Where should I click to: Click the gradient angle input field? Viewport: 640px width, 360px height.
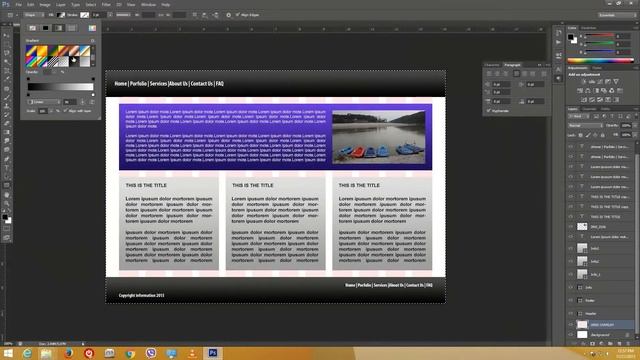point(70,102)
